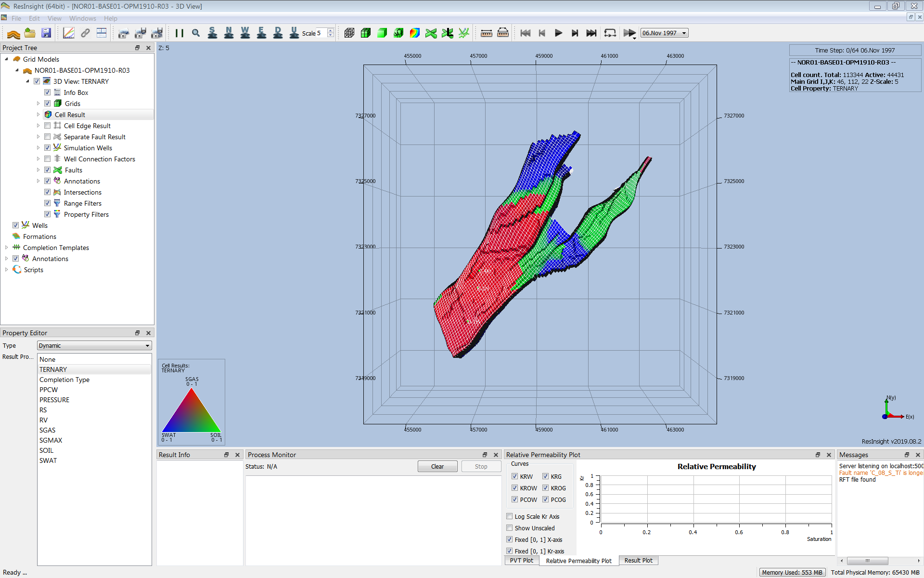The height and width of the screenshot is (578, 924).
Task: Click the view from South icon
Action: pos(212,33)
